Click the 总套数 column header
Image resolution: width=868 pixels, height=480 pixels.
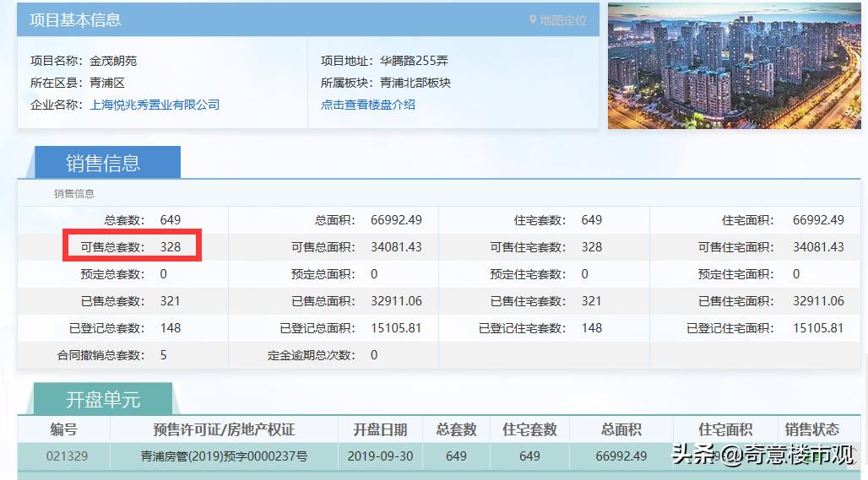tap(456, 429)
